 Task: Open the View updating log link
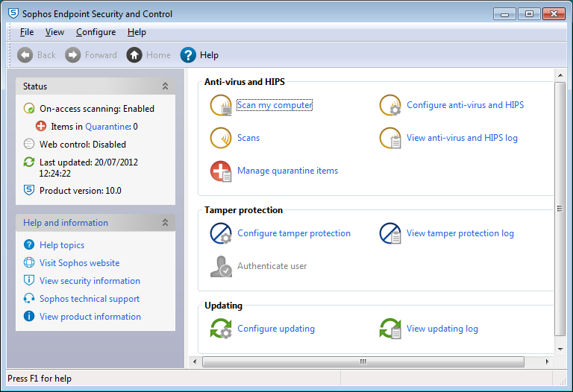[x=442, y=329]
